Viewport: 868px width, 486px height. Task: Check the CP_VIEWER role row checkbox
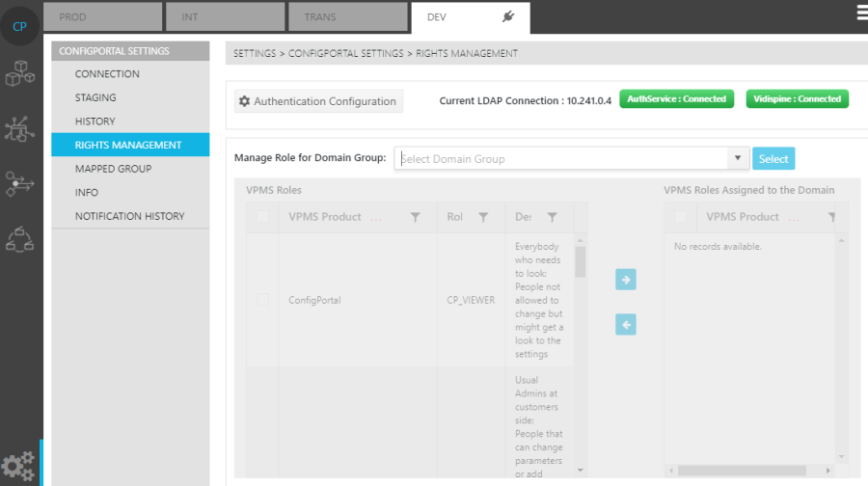tap(263, 300)
